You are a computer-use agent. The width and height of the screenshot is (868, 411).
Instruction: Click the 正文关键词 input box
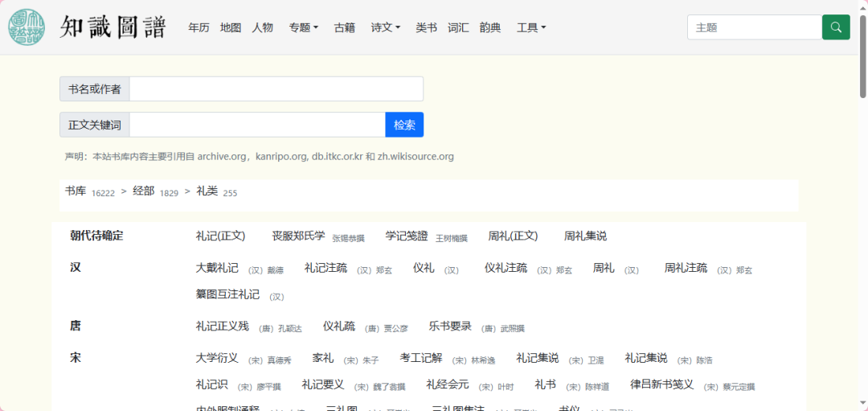[257, 125]
